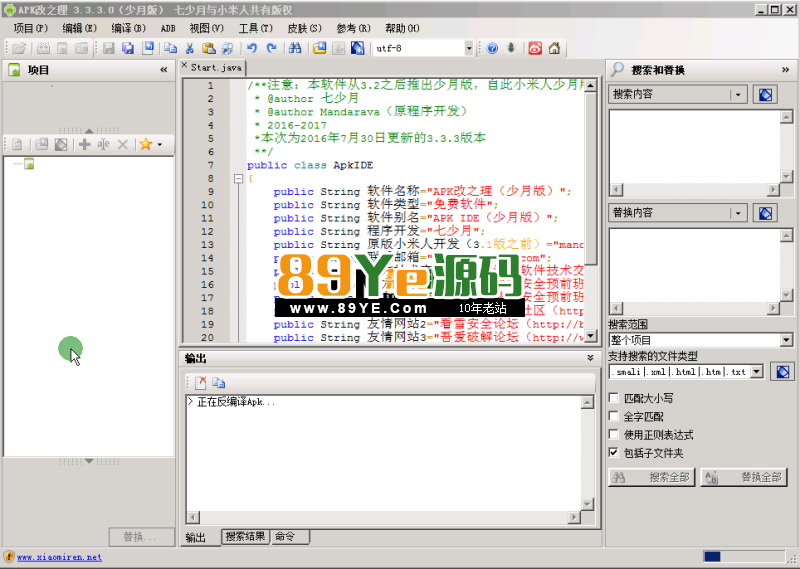Open the 整个项目 search scope dropdown

pos(786,340)
